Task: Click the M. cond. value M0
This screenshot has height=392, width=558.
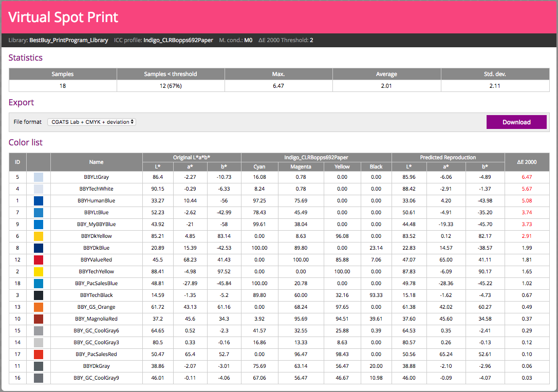Action: pos(248,40)
